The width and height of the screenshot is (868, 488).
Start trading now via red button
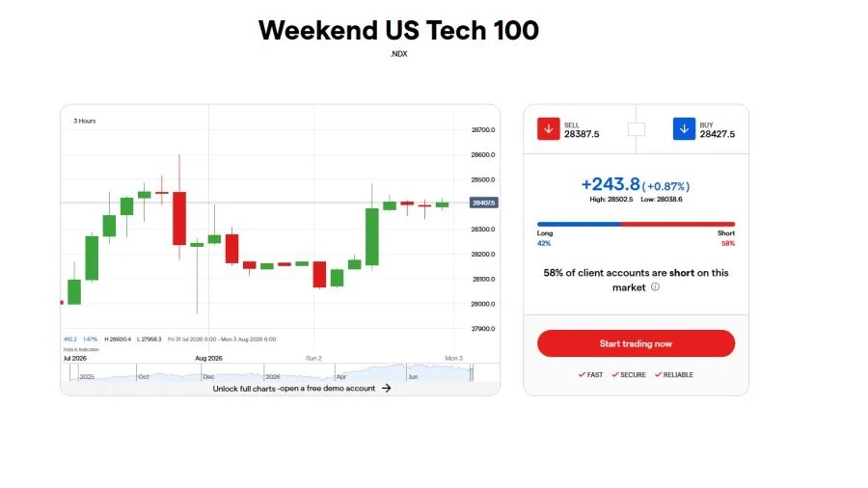pyautogui.click(x=636, y=343)
